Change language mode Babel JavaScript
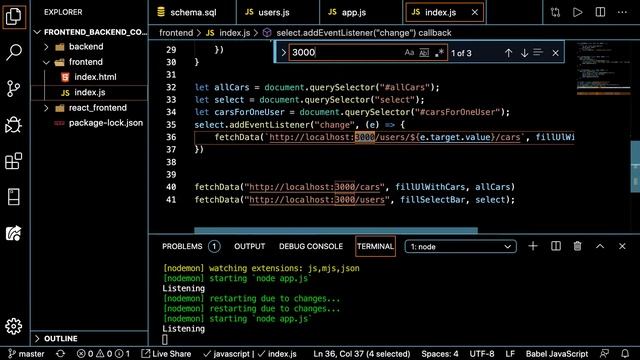The height and width of the screenshot is (360, 640). (557, 354)
